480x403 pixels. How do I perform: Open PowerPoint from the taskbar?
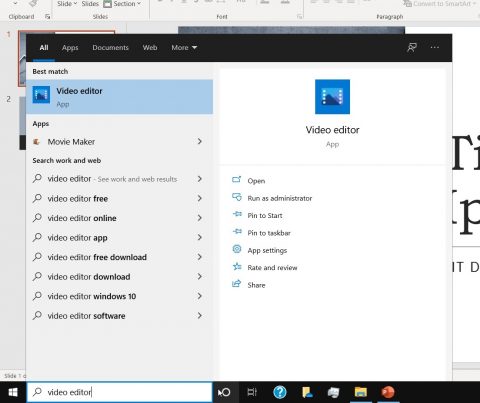pos(388,392)
